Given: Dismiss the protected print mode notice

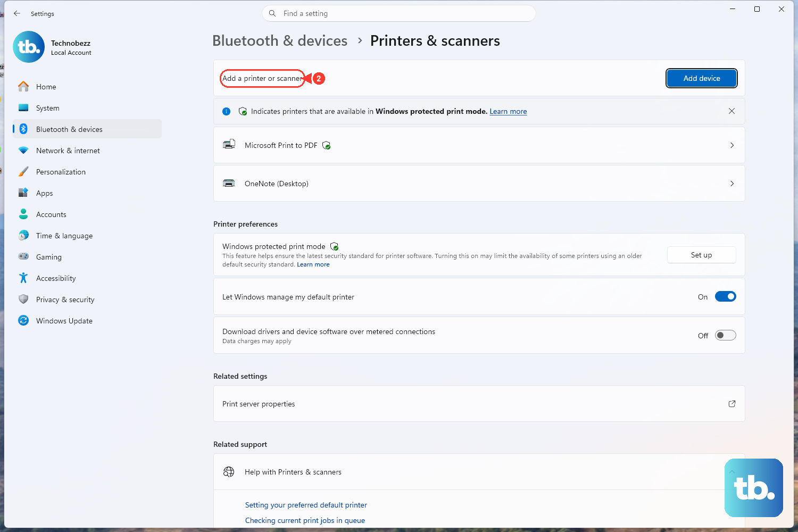Looking at the screenshot, I should click(x=732, y=111).
